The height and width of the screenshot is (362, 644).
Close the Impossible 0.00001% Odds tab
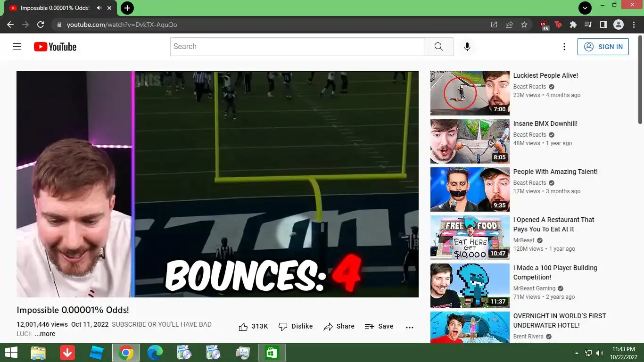tap(110, 8)
